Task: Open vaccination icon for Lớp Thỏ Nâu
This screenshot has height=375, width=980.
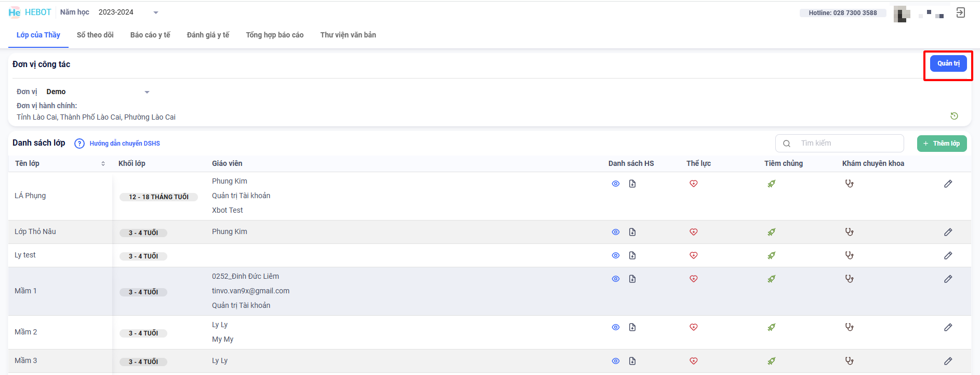Action: click(x=771, y=232)
